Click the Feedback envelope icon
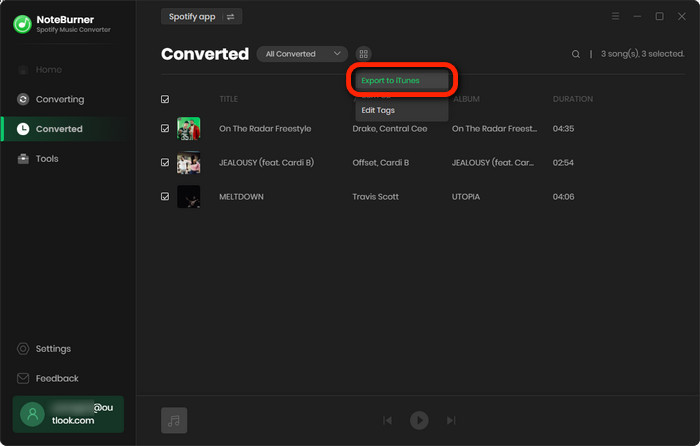This screenshot has width=700, height=446. pos(23,378)
